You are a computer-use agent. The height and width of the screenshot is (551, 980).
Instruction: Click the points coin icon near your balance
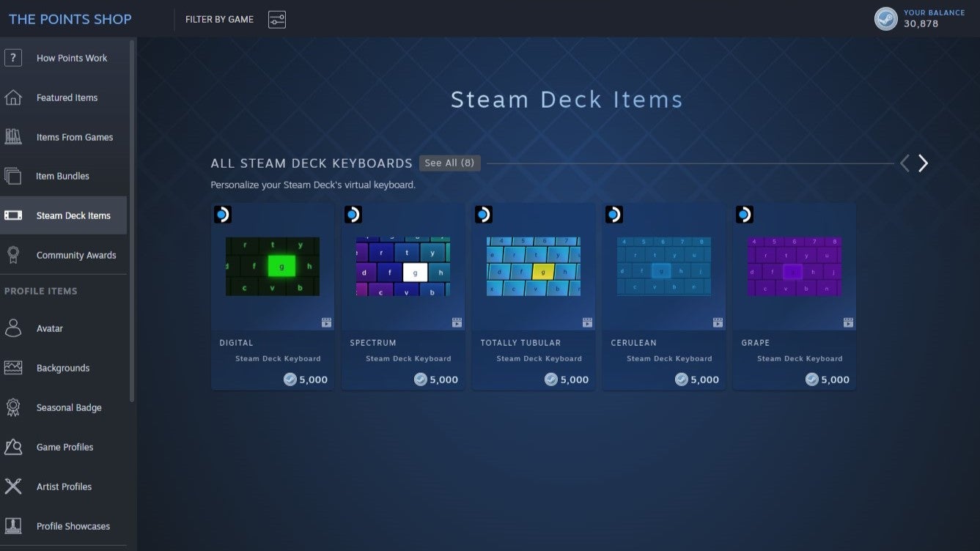[885, 18]
